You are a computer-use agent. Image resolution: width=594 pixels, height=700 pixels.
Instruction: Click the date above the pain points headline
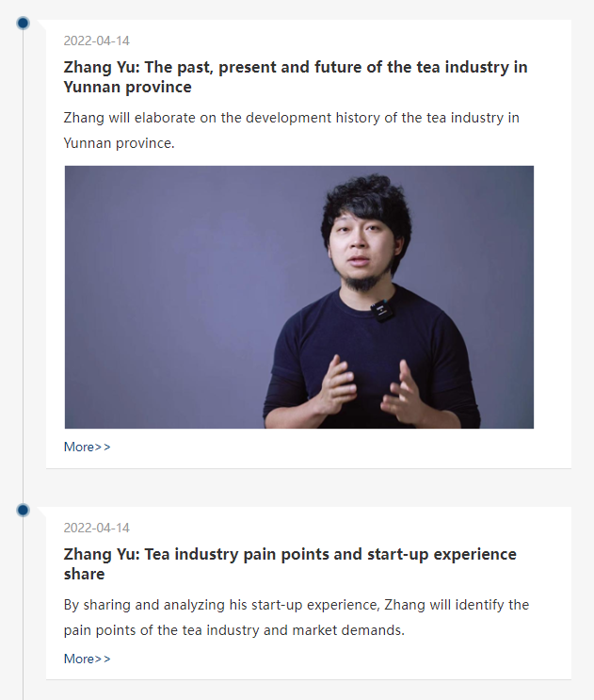(x=96, y=528)
